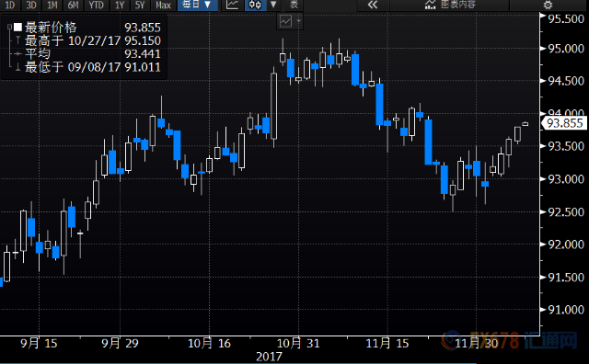Collapse panel with double left chevron

pos(372,5)
